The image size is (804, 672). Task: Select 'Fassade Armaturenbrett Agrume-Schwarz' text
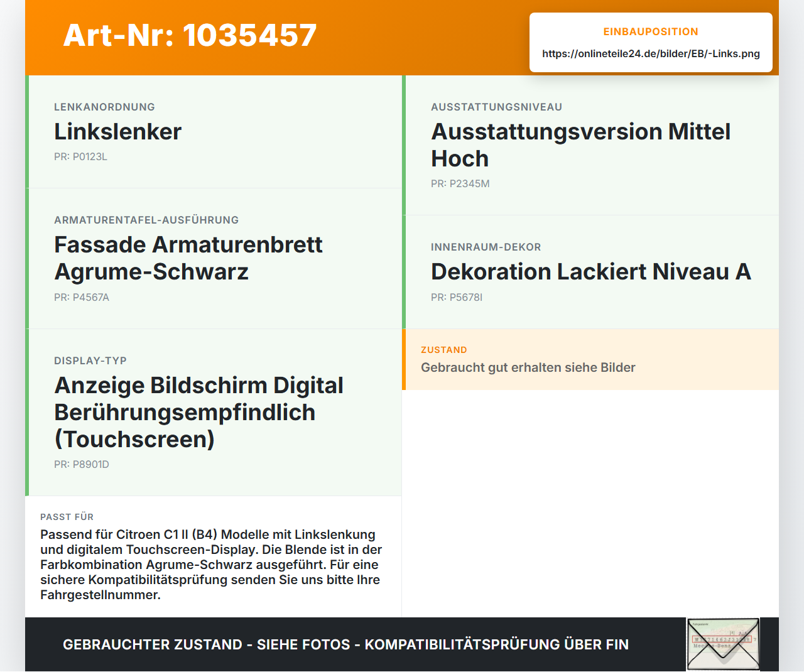coord(188,258)
